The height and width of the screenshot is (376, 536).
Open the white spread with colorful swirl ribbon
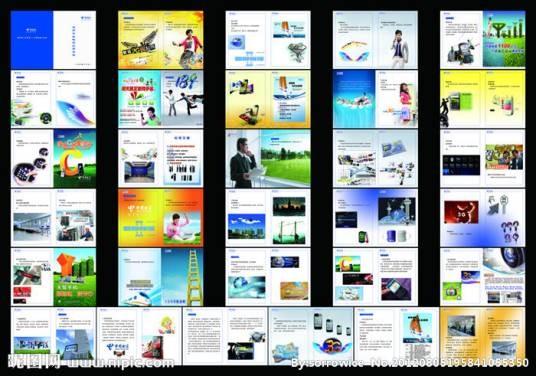pos(53,99)
